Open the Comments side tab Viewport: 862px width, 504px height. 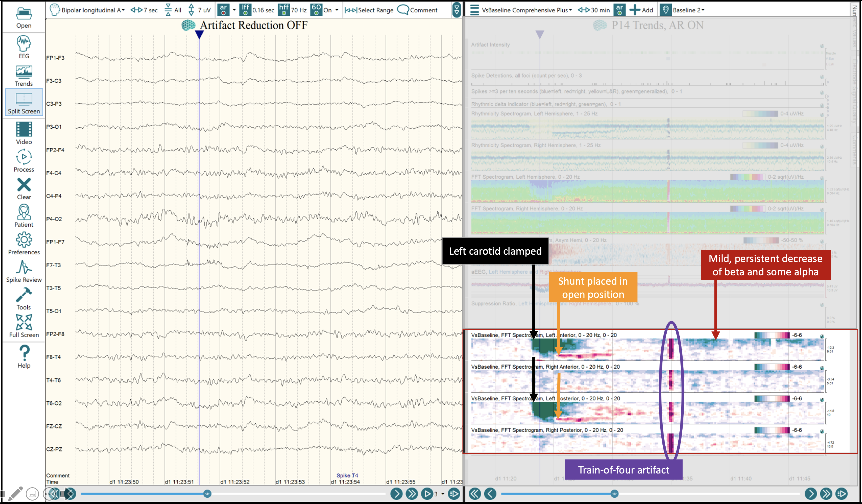(x=854, y=150)
